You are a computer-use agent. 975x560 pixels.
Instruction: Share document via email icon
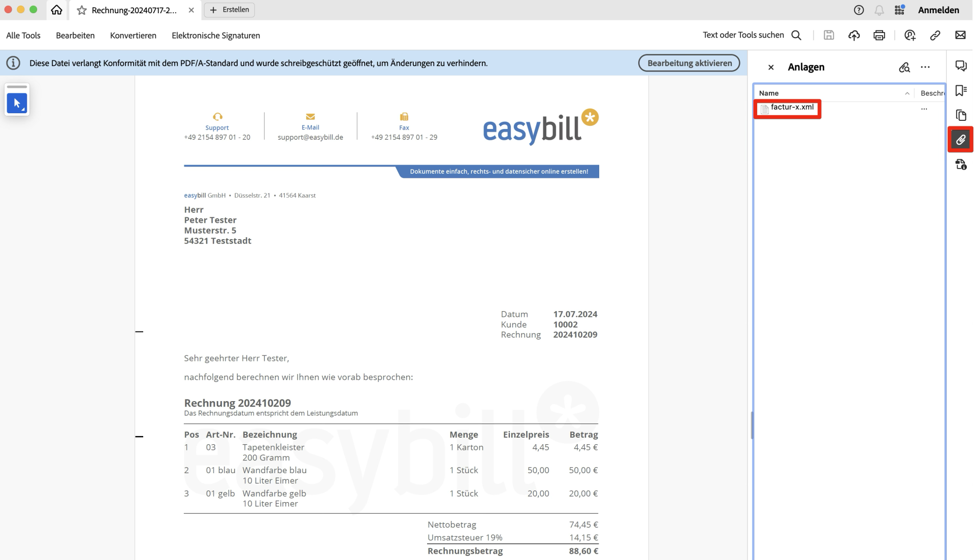961,35
